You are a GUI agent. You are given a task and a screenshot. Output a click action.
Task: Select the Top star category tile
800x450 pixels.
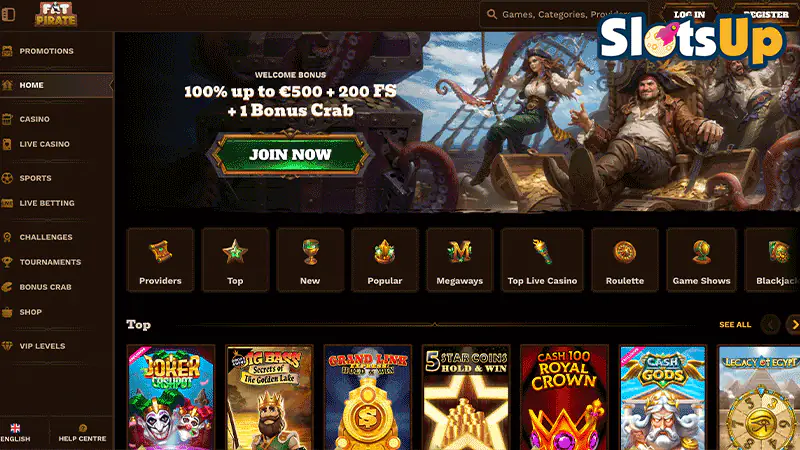click(235, 260)
